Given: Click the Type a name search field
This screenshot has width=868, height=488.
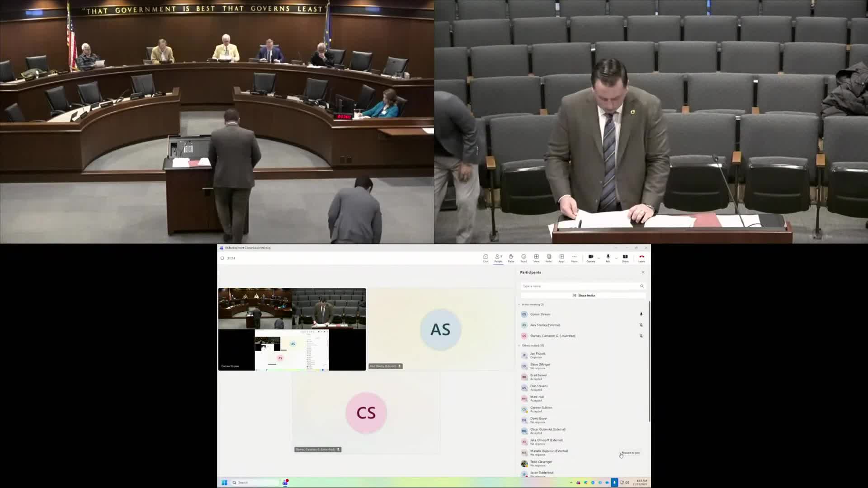Looking at the screenshot, I should [565, 286].
